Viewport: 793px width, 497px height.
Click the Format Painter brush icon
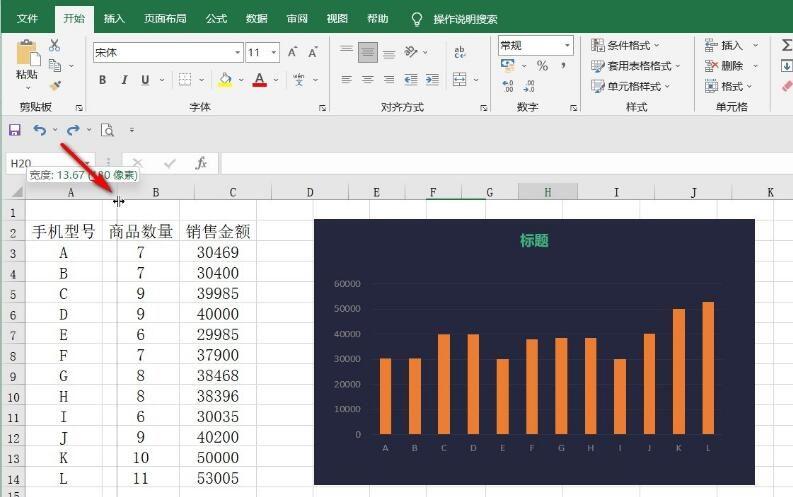pos(55,86)
